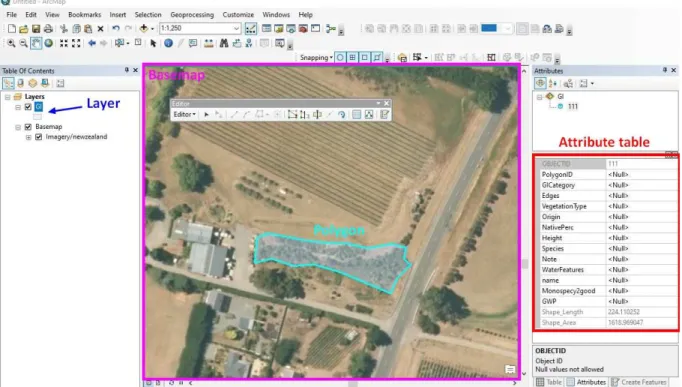Close the floating Editor toolbar
Image resolution: width=682 pixels, height=387 pixels.
[x=386, y=103]
